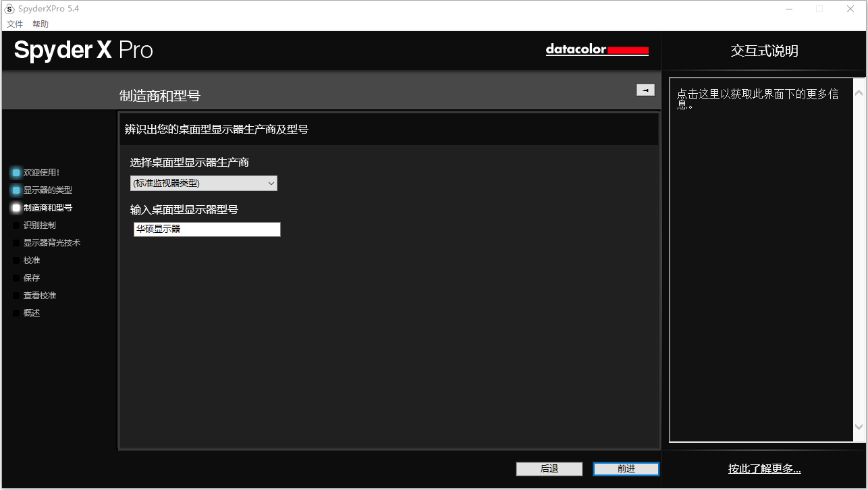Screen dimensions: 868x490
Task: Click the help panel scroll-down arrow
Action: 859,427
